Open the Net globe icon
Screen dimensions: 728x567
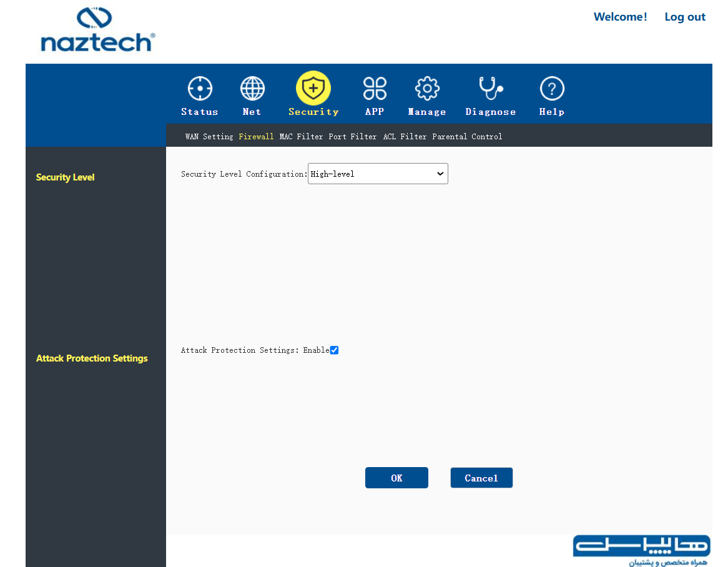pos(252,88)
